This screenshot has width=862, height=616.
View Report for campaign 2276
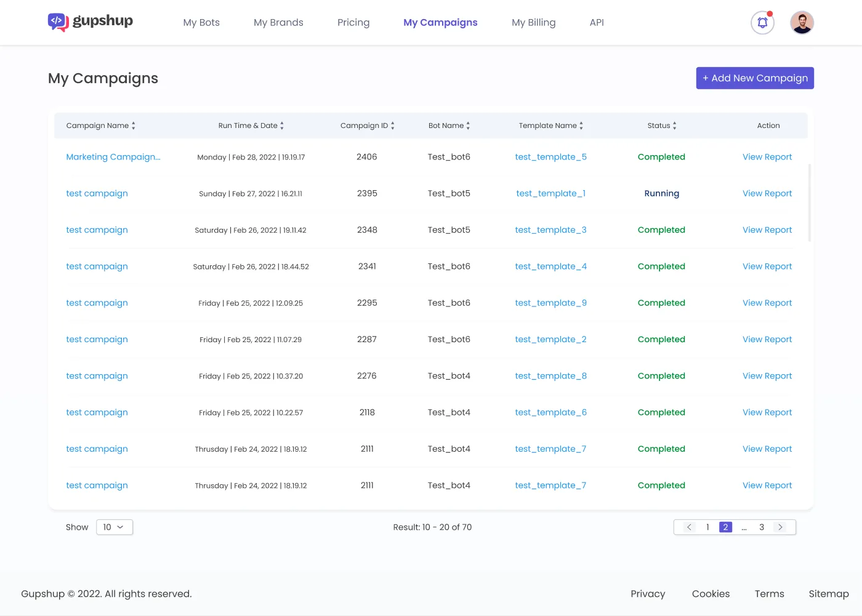point(767,376)
